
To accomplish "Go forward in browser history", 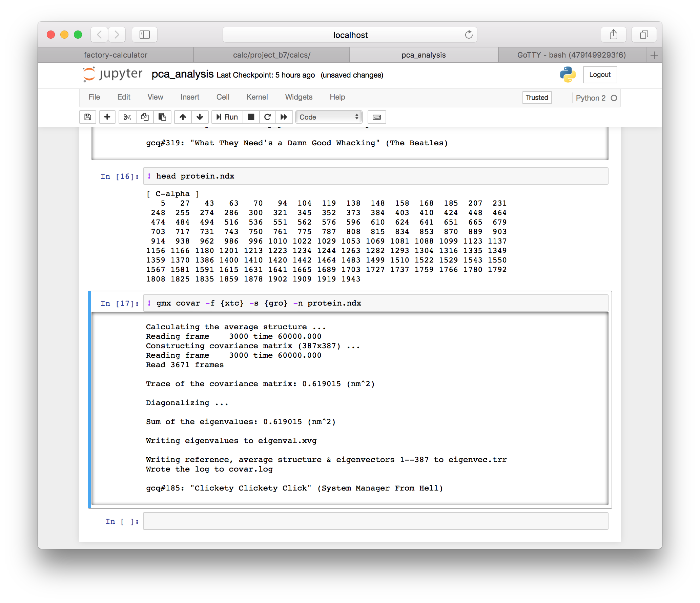I will (x=117, y=35).
